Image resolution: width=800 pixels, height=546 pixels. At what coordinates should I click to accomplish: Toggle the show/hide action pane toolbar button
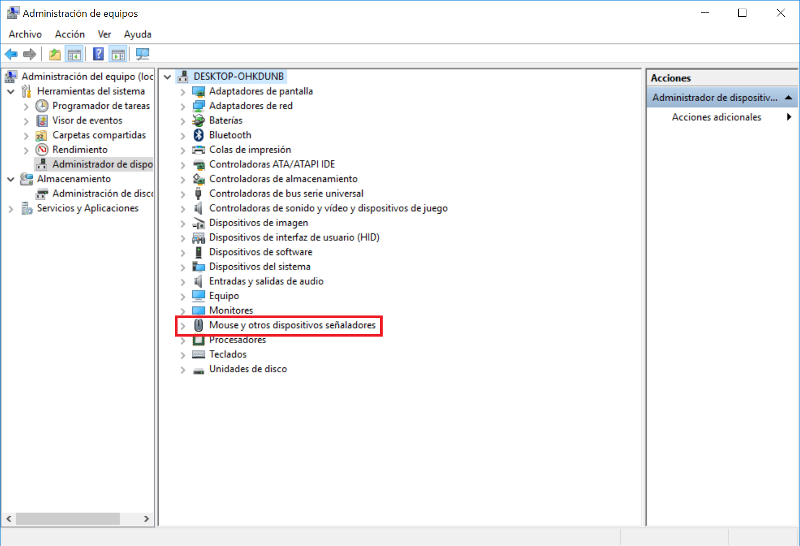(118, 54)
